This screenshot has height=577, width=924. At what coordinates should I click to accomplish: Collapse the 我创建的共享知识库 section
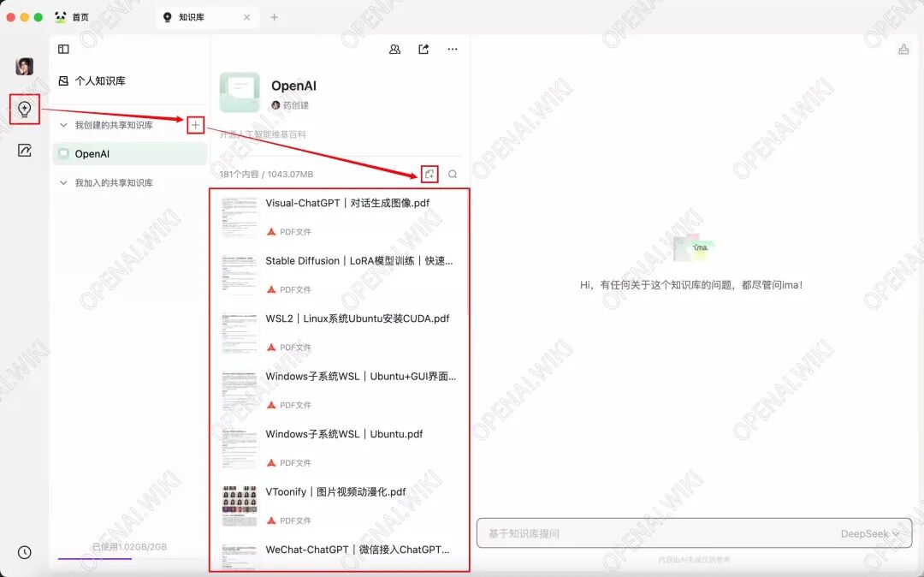[62, 124]
